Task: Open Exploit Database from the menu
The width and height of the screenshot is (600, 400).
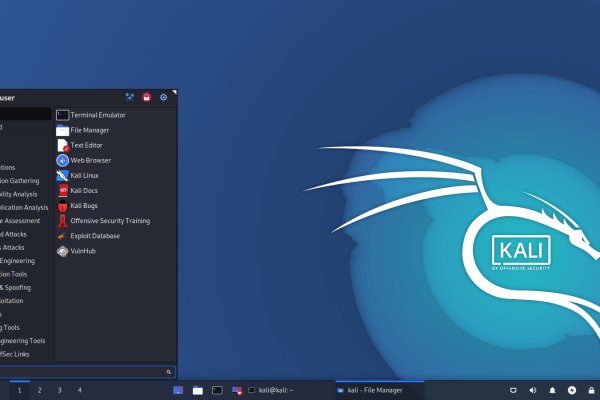Action: coord(95,236)
